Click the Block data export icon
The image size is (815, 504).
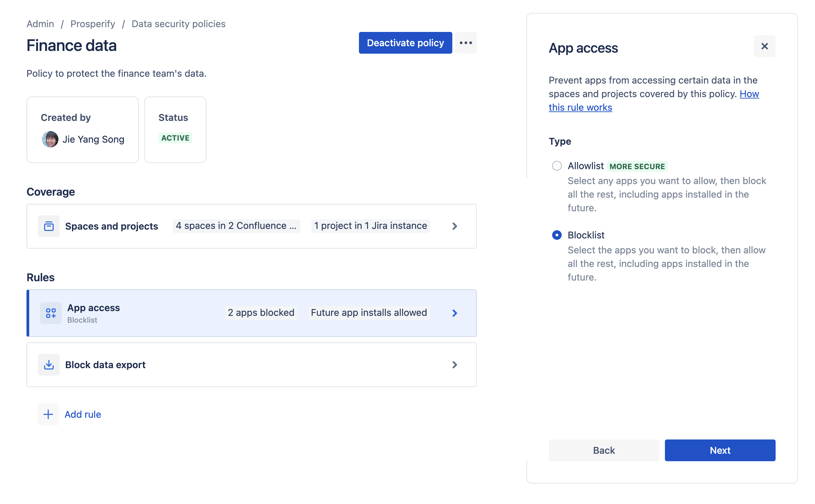(x=50, y=365)
